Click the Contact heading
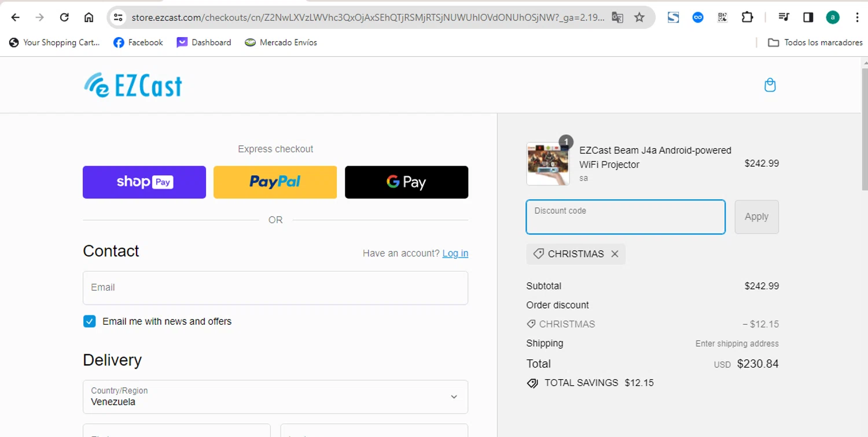Image resolution: width=868 pixels, height=437 pixels. (111, 251)
